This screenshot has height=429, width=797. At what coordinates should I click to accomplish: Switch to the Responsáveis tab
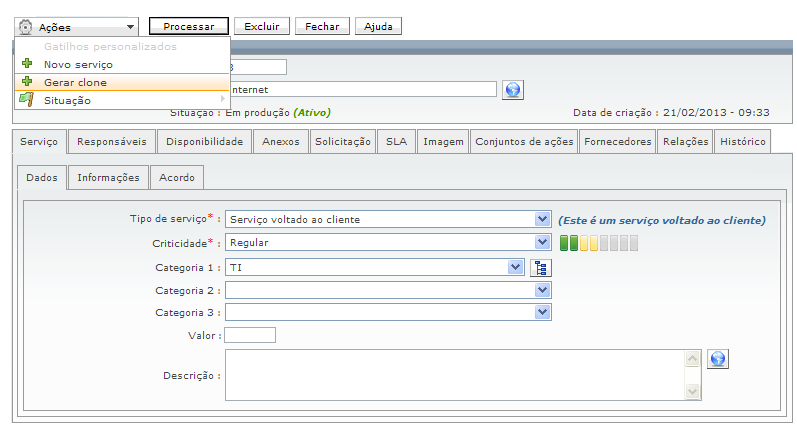click(112, 142)
